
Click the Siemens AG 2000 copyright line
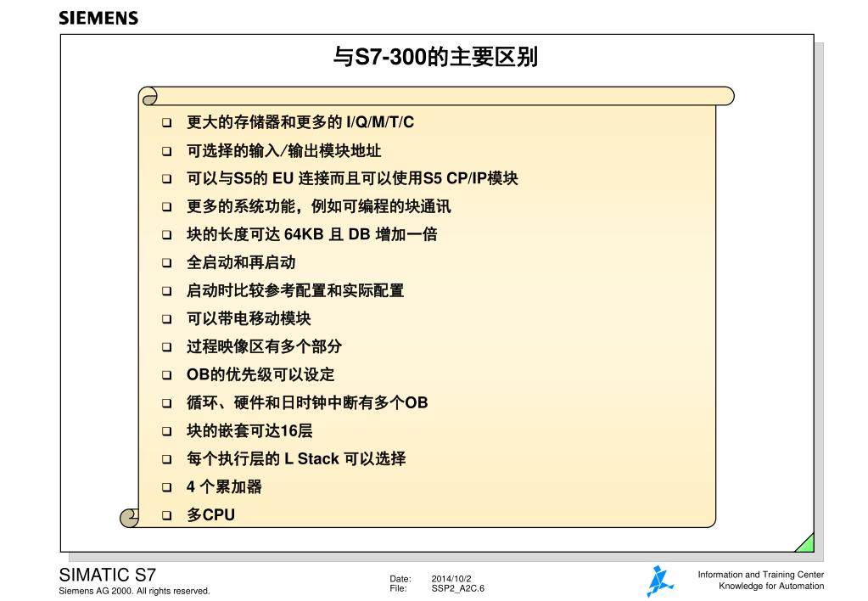(x=135, y=591)
